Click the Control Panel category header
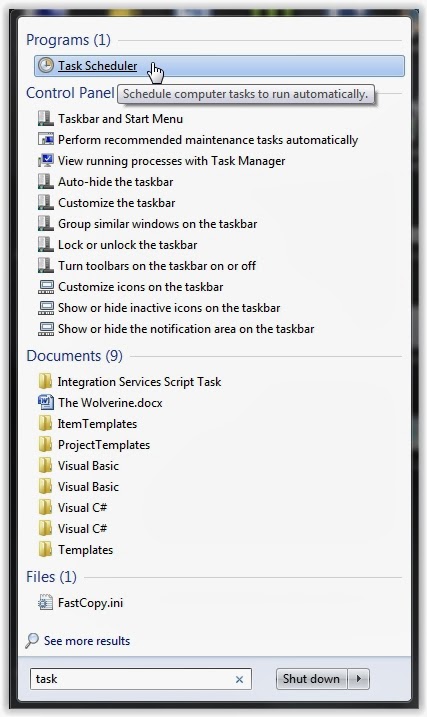The image size is (427, 717). point(70,93)
